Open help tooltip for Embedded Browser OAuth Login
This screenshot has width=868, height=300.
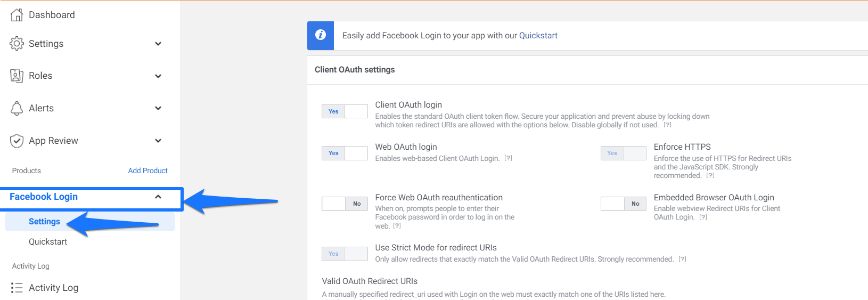click(703, 217)
